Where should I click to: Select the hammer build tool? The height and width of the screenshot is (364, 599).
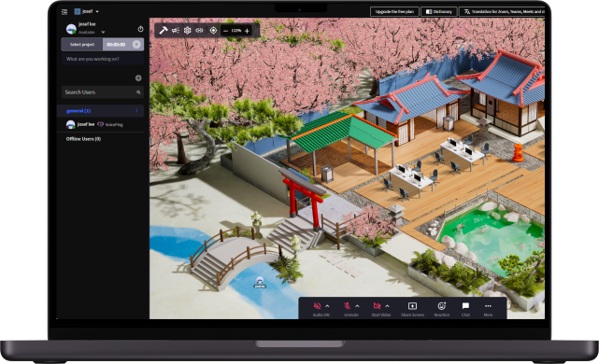164,30
